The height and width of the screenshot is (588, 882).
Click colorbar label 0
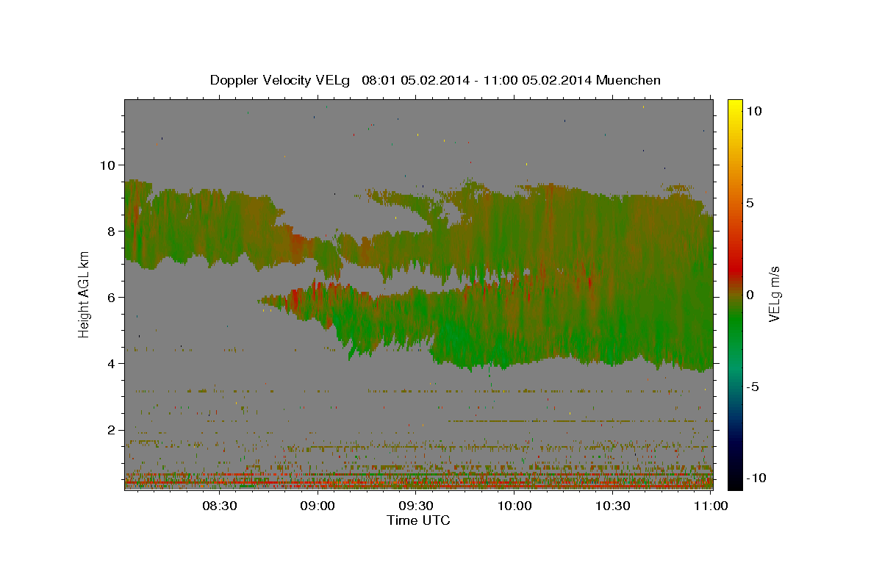[x=750, y=295]
